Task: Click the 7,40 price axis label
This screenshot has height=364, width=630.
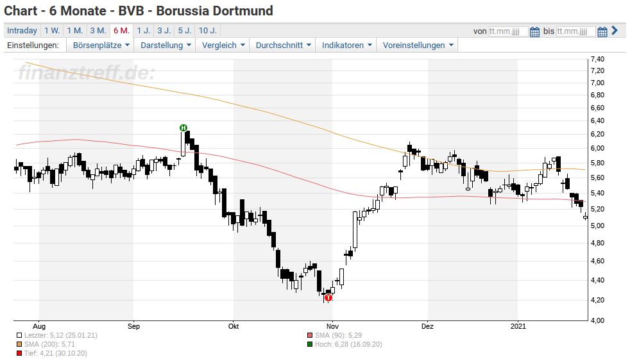Action: (x=597, y=60)
